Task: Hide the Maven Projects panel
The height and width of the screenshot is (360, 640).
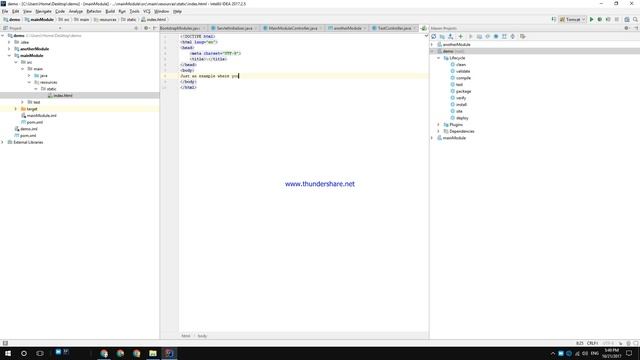Action: [x=636, y=28]
